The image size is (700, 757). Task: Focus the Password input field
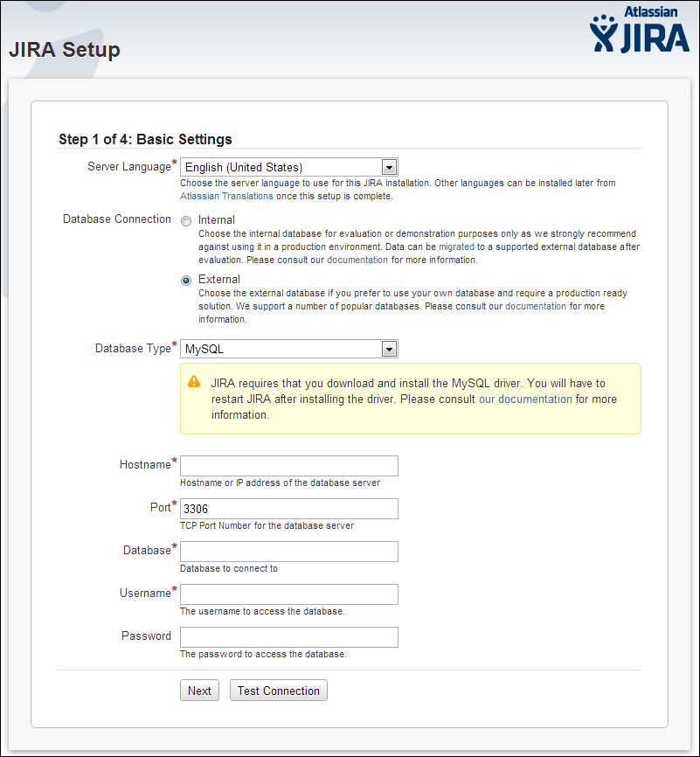[289, 637]
